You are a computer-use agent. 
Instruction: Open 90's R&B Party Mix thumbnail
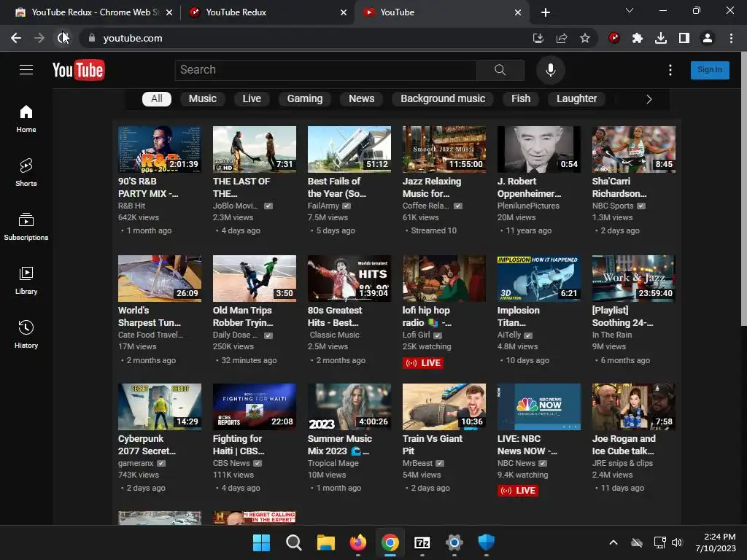(x=160, y=149)
